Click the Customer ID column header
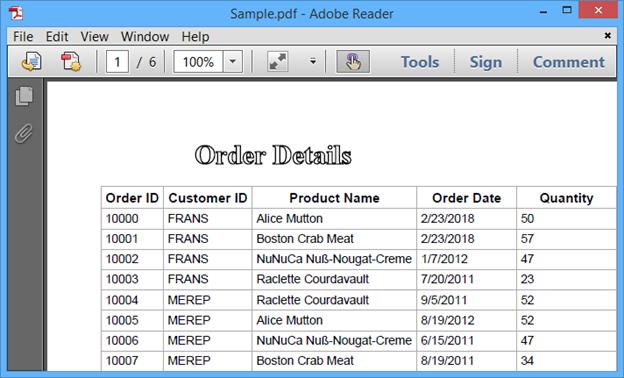This screenshot has height=378, width=624. point(208,198)
